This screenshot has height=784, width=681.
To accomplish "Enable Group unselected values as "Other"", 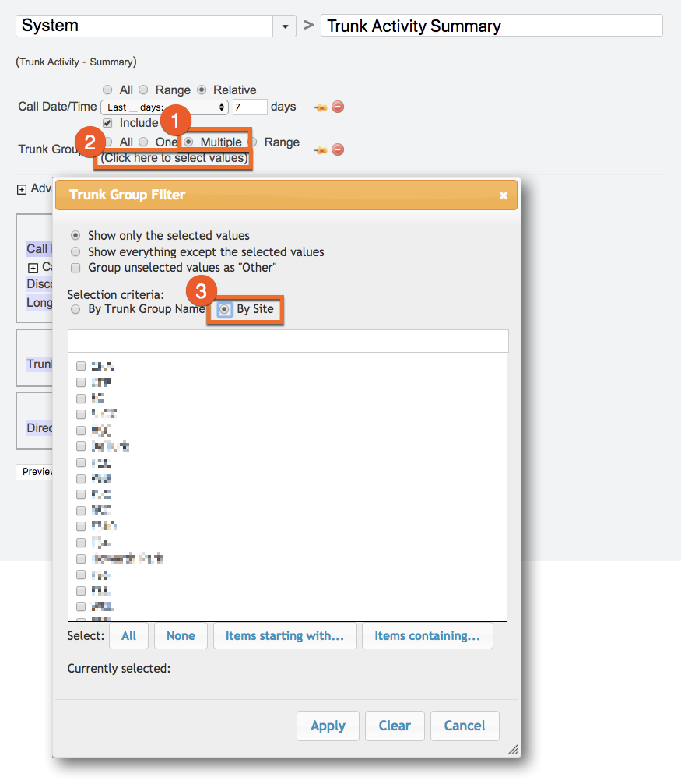I will pyautogui.click(x=75, y=268).
